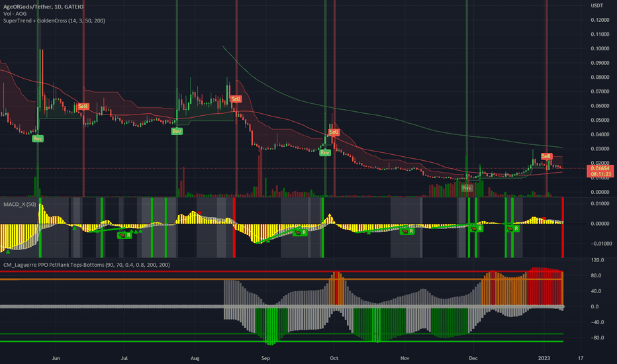This screenshot has width=617, height=364.
Task: Click the Aug label on the time axis
Action: [x=195, y=358]
